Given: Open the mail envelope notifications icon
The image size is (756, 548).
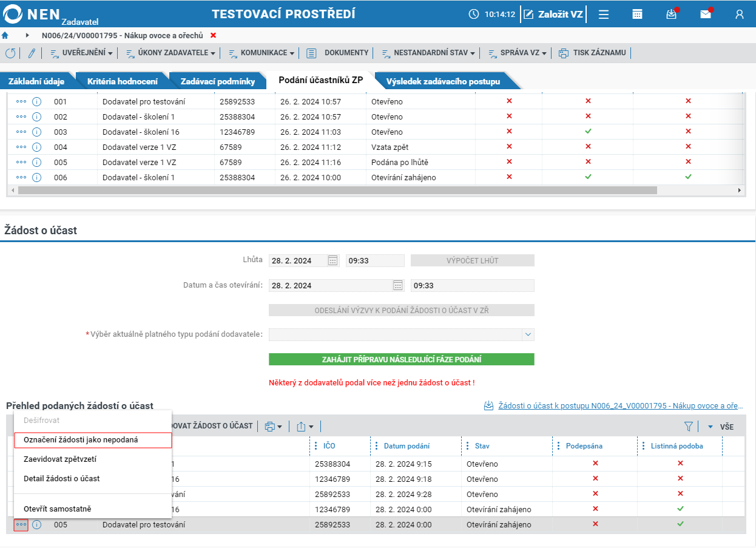Looking at the screenshot, I should (705, 14).
